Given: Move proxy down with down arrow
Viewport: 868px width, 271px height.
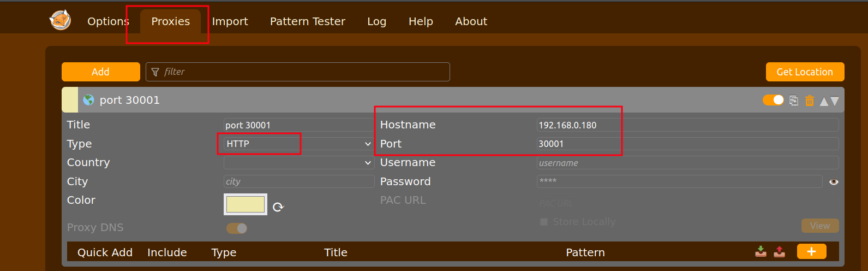Looking at the screenshot, I should point(835,101).
